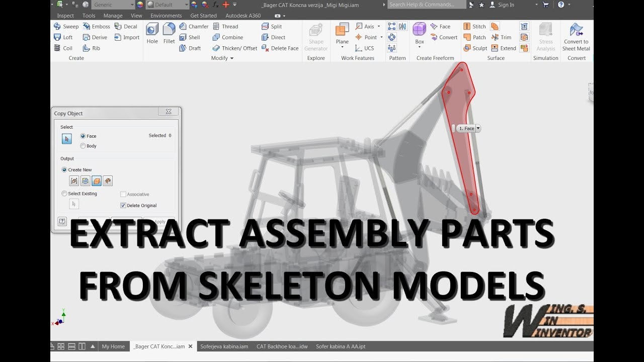Choose the Select Existing output option

coord(79,194)
